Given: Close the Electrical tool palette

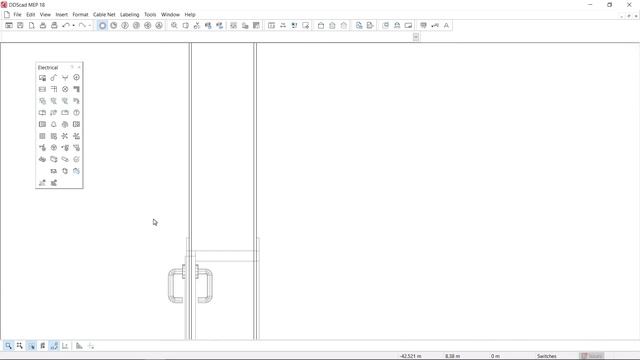Looking at the screenshot, I should (x=79, y=67).
